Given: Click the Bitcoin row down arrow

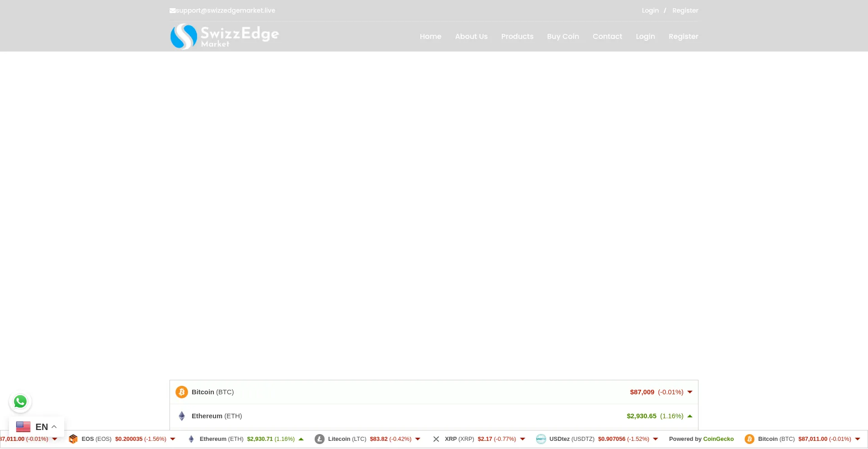Looking at the screenshot, I should click(690, 392).
